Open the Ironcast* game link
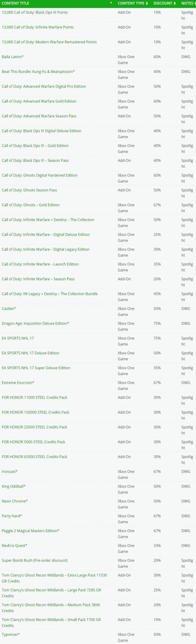Screen dimensions: 196x644 coord(10,472)
